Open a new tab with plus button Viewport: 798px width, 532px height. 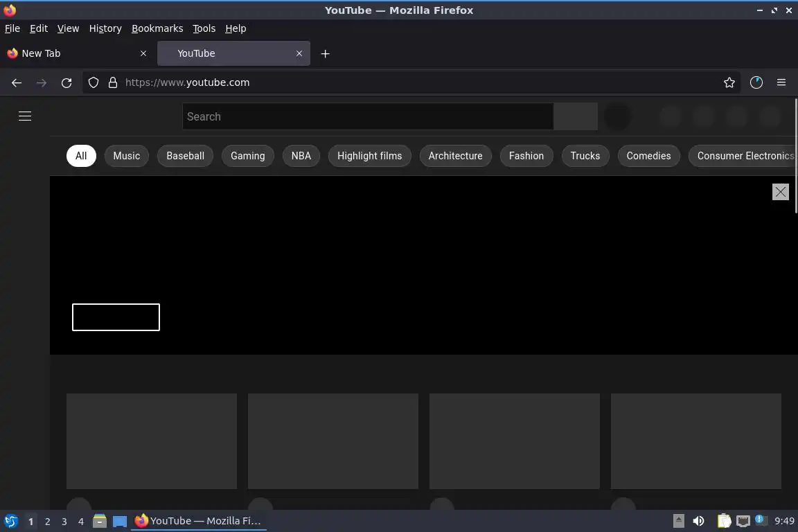[x=325, y=53]
